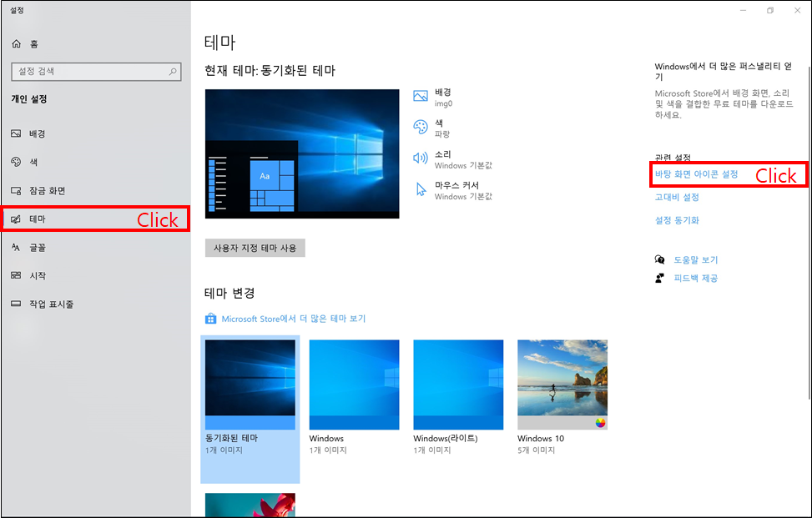Click the 사용자 지정 테마 사용 button
The image size is (812, 518).
(x=255, y=248)
